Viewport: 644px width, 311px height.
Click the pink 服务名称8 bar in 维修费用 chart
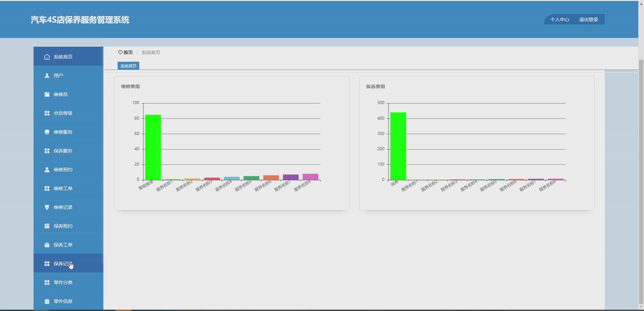point(310,177)
